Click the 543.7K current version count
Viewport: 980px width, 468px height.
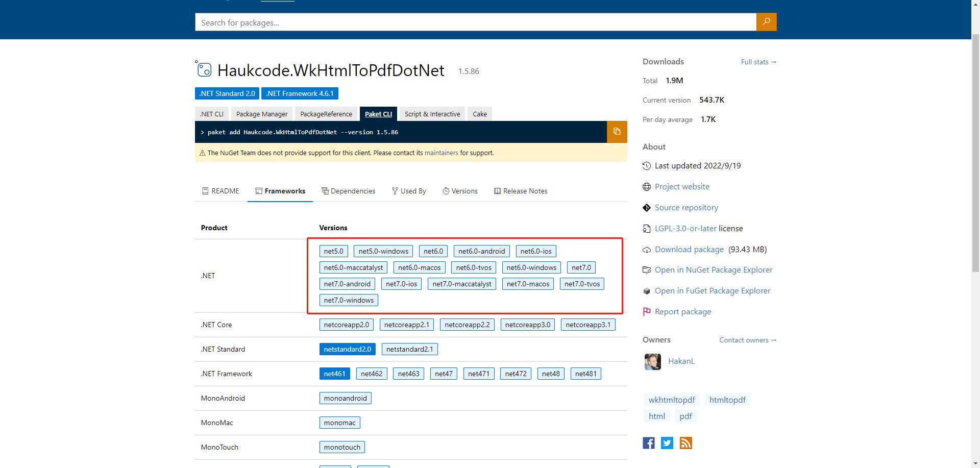712,100
